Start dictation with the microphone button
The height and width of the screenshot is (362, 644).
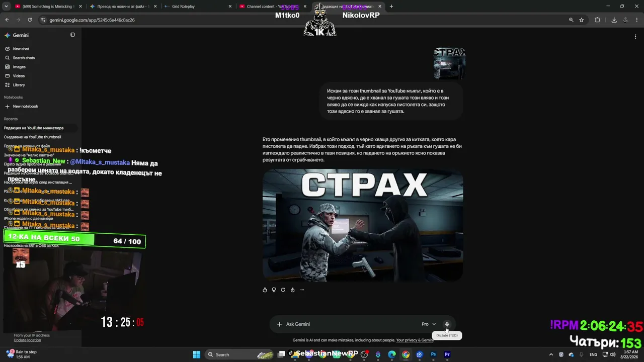447,324
